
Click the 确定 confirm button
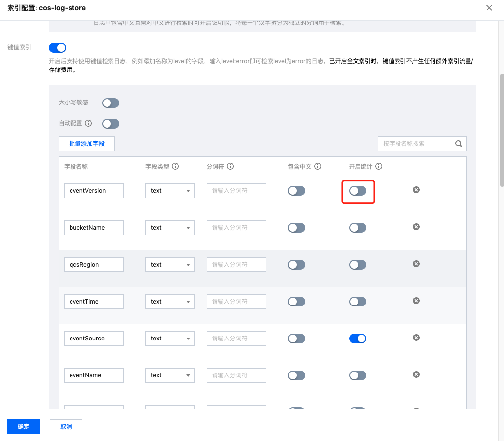24,427
